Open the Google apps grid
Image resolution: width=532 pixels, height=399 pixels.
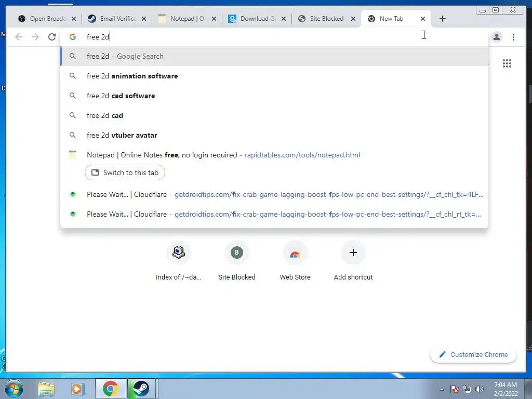pos(507,63)
